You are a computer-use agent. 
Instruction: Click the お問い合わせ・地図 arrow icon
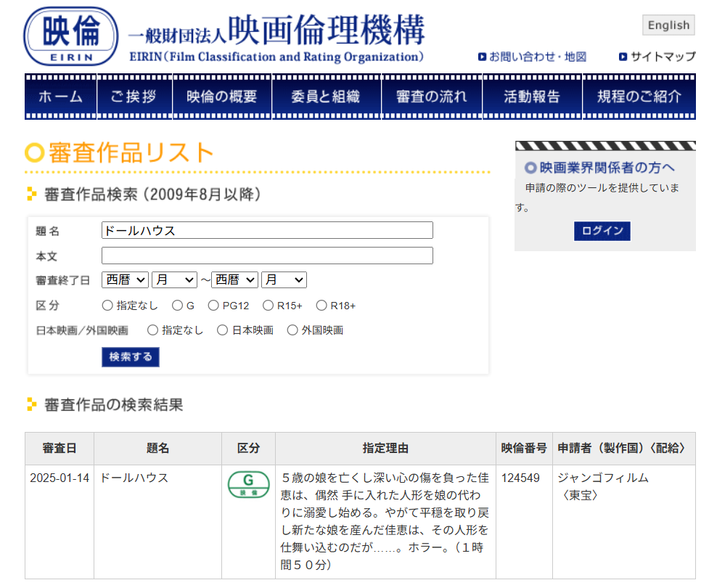coord(482,57)
